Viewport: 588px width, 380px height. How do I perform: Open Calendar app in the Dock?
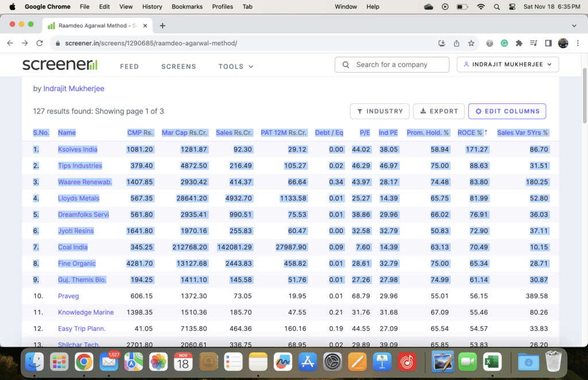click(x=183, y=362)
